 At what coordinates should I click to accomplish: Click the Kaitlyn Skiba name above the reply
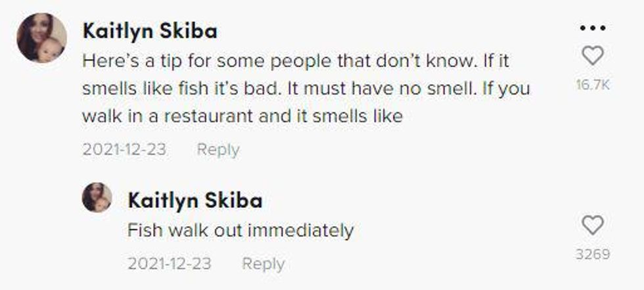coord(195,200)
